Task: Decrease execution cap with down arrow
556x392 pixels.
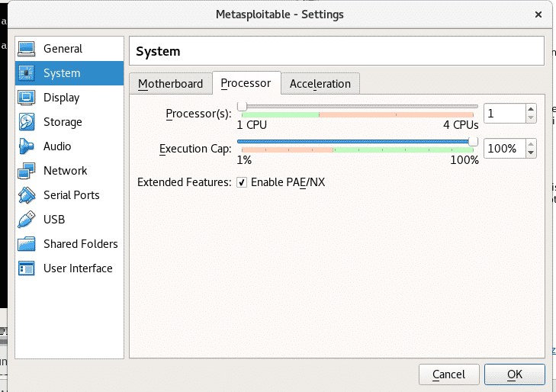Action: coord(531,153)
